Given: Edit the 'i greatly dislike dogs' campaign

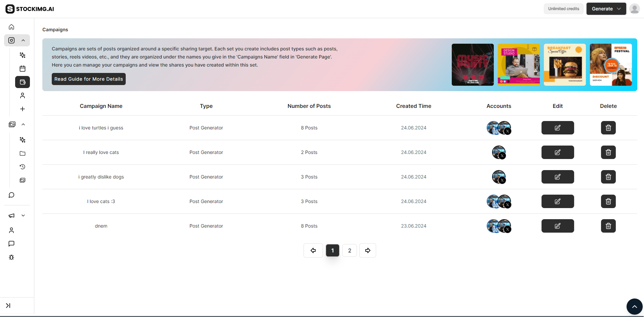Looking at the screenshot, I should coord(558,177).
